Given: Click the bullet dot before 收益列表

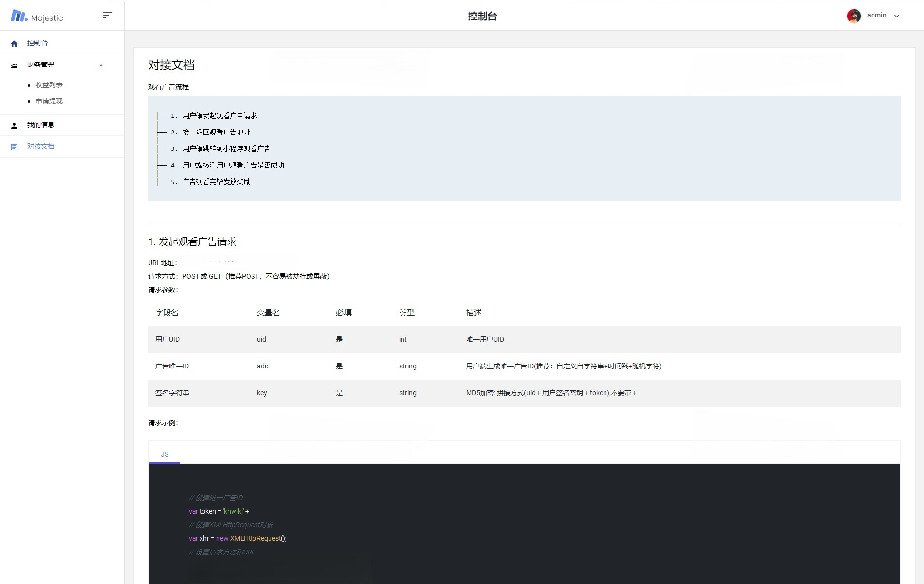Looking at the screenshot, I should [29, 85].
